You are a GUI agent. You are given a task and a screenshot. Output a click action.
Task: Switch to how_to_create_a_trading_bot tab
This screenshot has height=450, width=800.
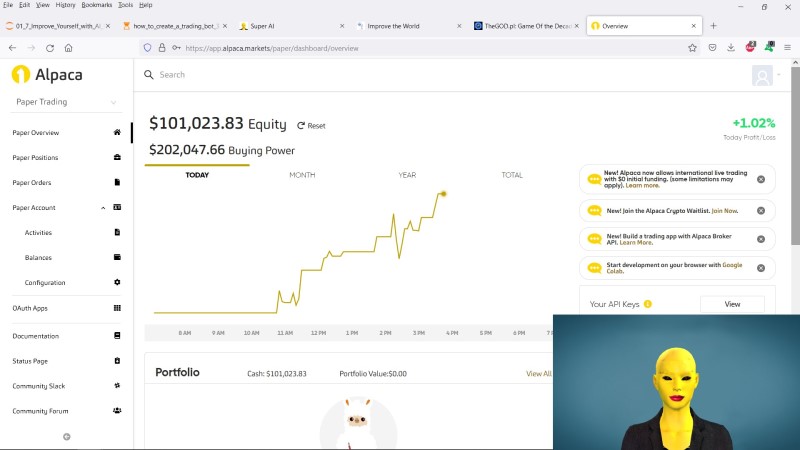173,26
